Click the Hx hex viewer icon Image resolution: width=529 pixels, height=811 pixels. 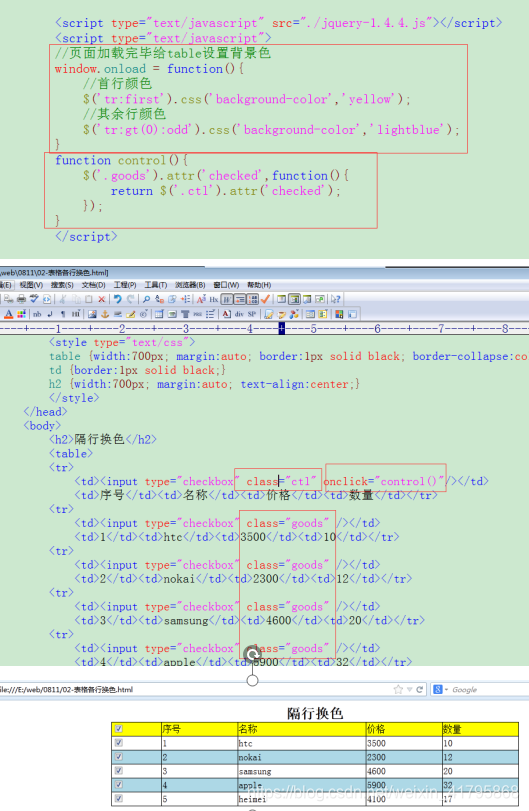point(214,299)
